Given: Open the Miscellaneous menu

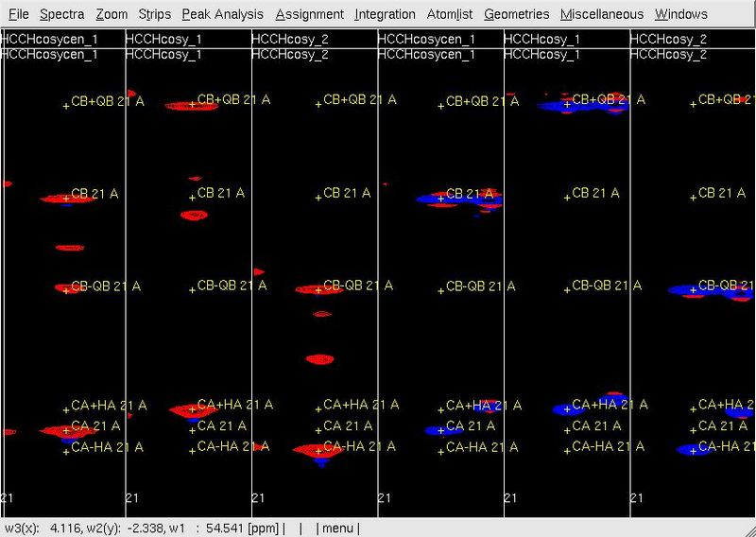Looking at the screenshot, I should 601,14.
